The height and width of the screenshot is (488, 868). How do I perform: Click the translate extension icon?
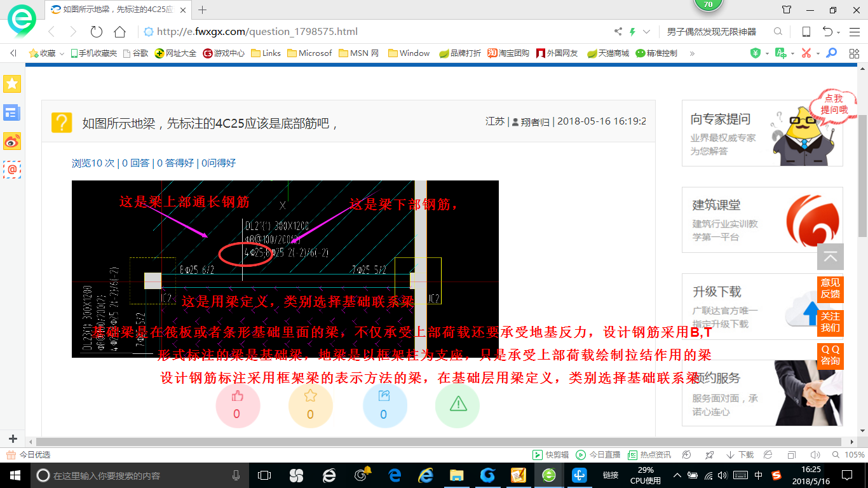pos(780,53)
